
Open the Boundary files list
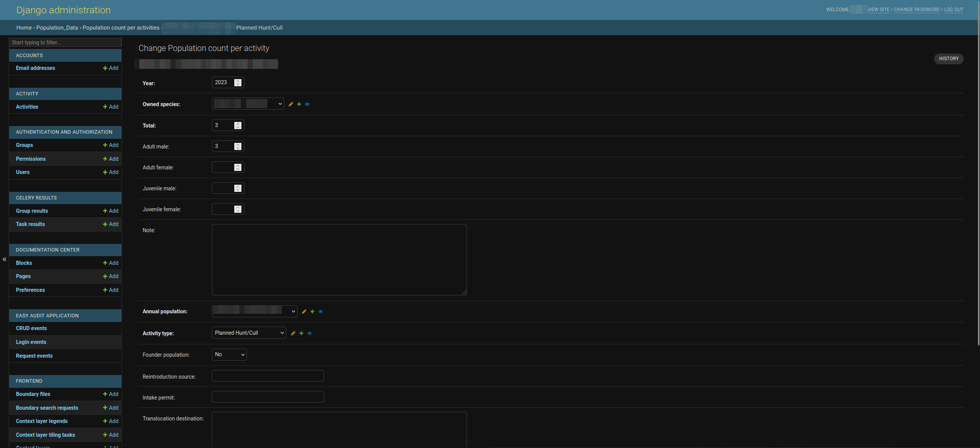tap(33, 394)
